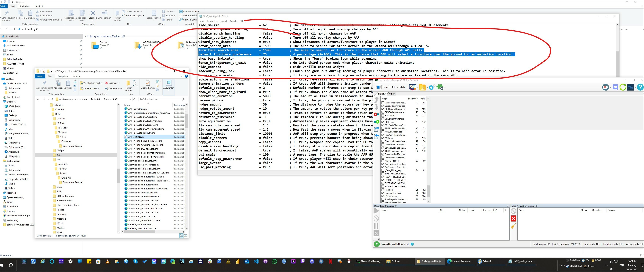Image resolution: width=644 pixels, height=272 pixels.
Task: Uncheck the CBBE.esp plugin checkbox
Action: (383, 122)
